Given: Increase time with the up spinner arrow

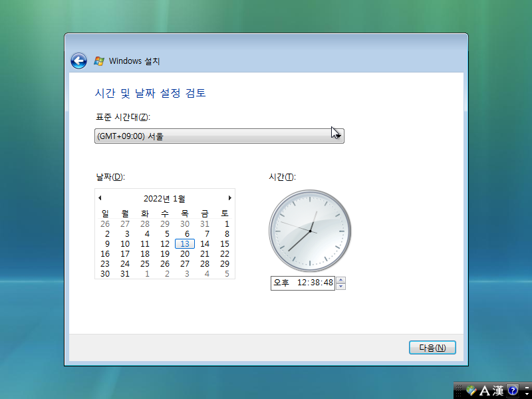Looking at the screenshot, I should 340,280.
